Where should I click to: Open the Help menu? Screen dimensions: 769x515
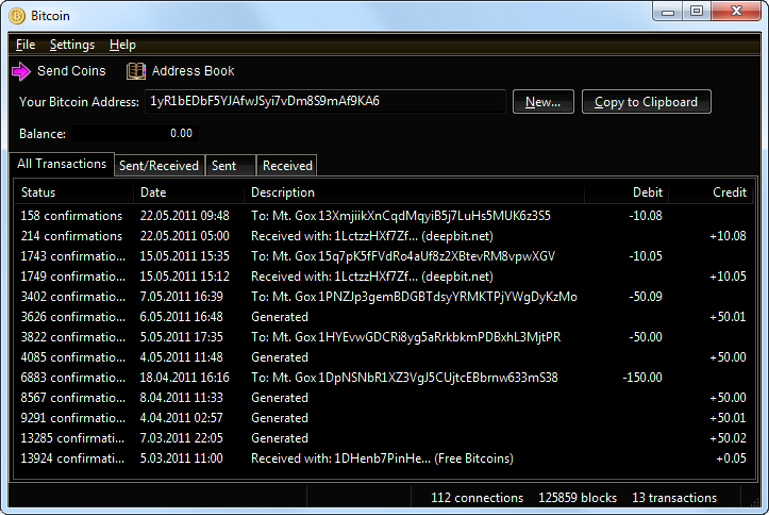[x=123, y=45]
